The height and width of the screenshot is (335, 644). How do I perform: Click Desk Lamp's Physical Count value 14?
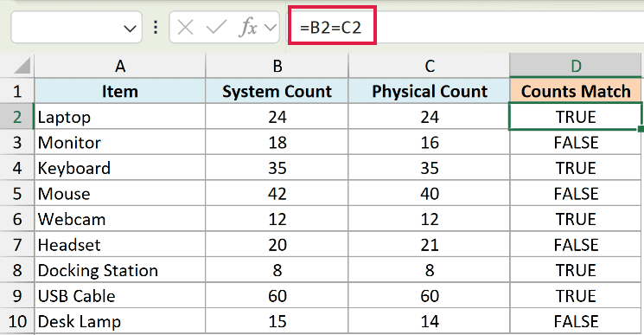click(x=430, y=321)
